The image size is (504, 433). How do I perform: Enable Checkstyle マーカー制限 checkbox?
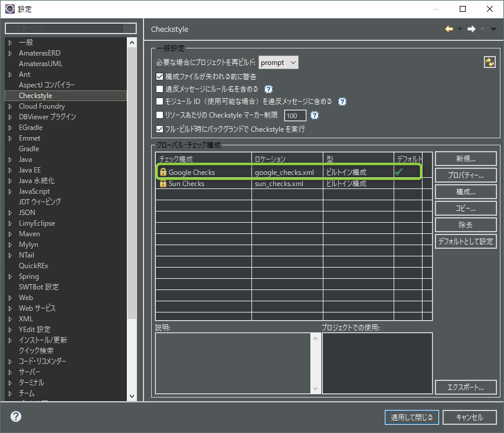pyautogui.click(x=159, y=115)
